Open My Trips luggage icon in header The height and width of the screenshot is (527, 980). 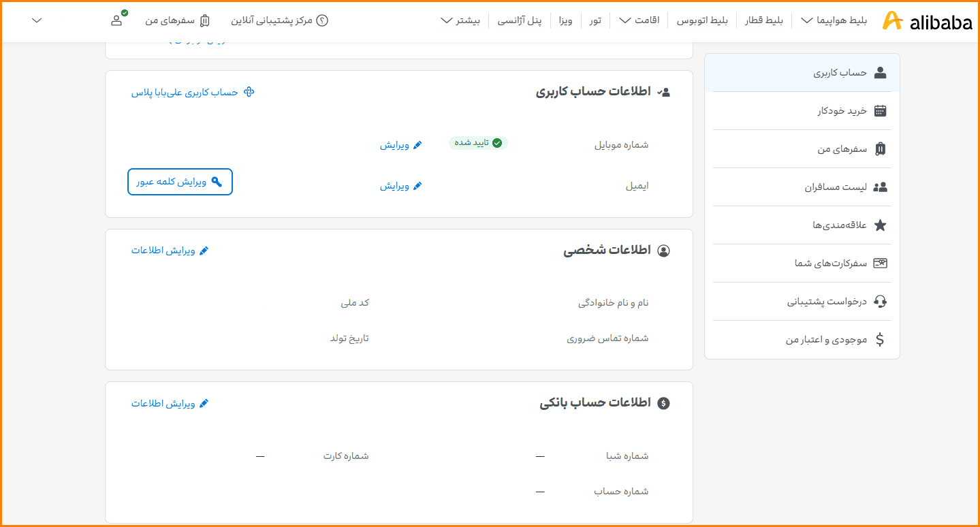(x=205, y=20)
